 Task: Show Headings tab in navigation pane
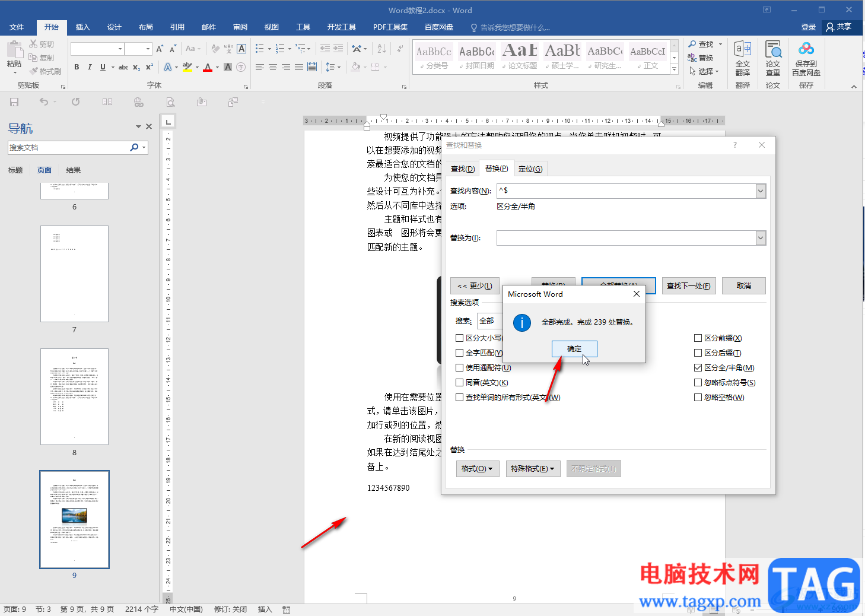coord(15,170)
